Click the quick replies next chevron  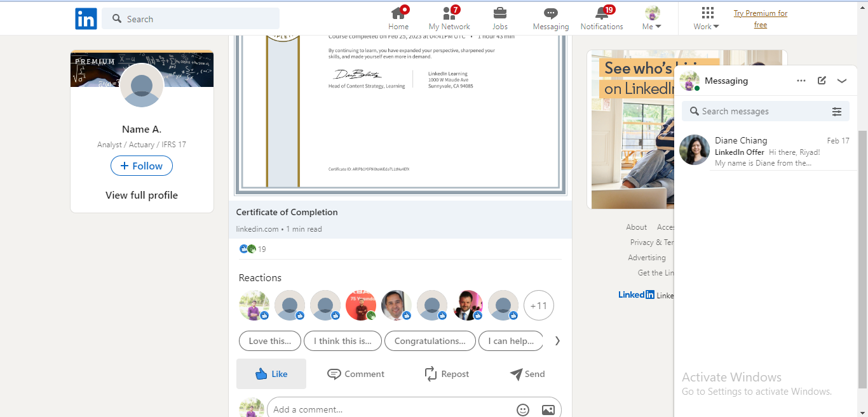click(x=557, y=341)
